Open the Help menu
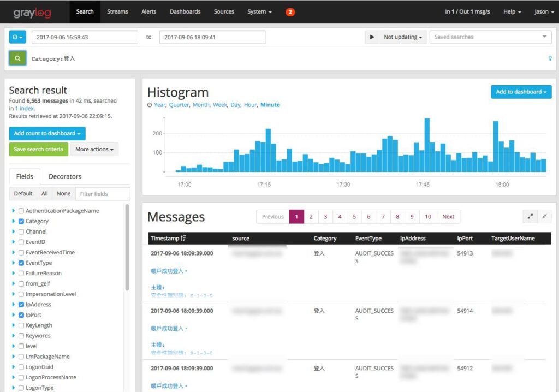 512,12
